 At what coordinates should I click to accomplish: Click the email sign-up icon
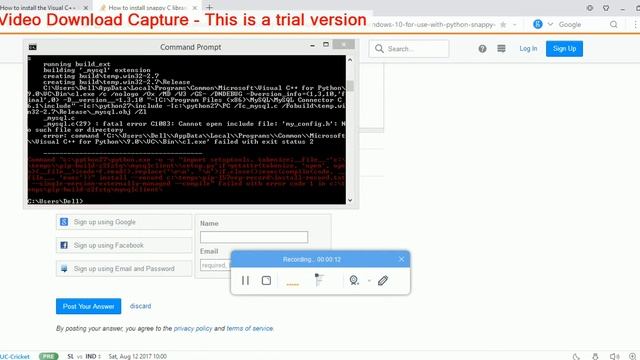[64, 269]
